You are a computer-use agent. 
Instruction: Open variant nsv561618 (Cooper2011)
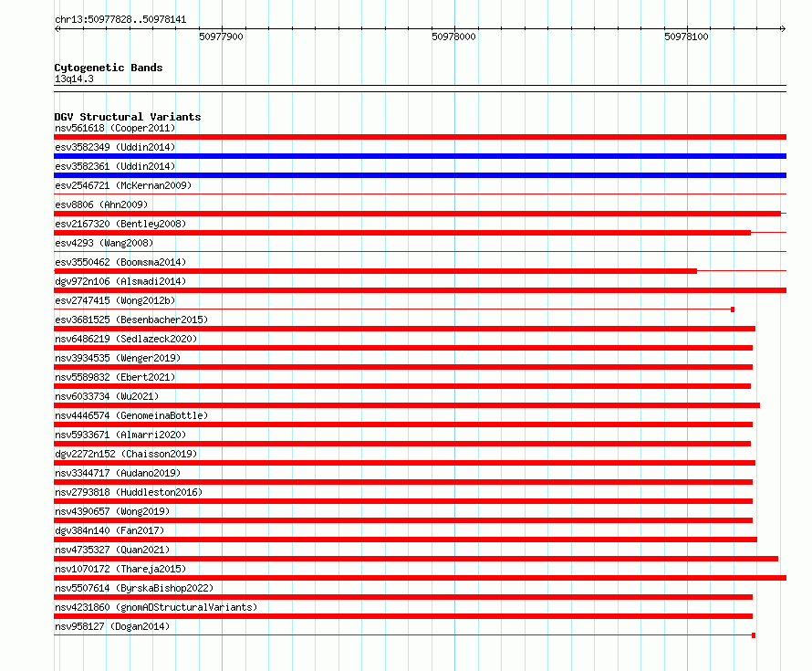[115, 128]
